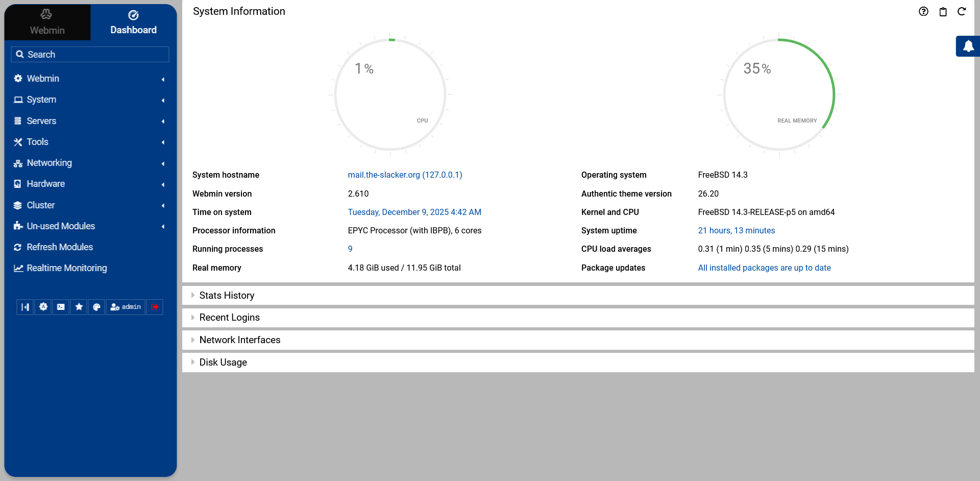Viewport: 980px width, 481px height.
Task: Expand the Stats History section
Action: pyautogui.click(x=227, y=295)
